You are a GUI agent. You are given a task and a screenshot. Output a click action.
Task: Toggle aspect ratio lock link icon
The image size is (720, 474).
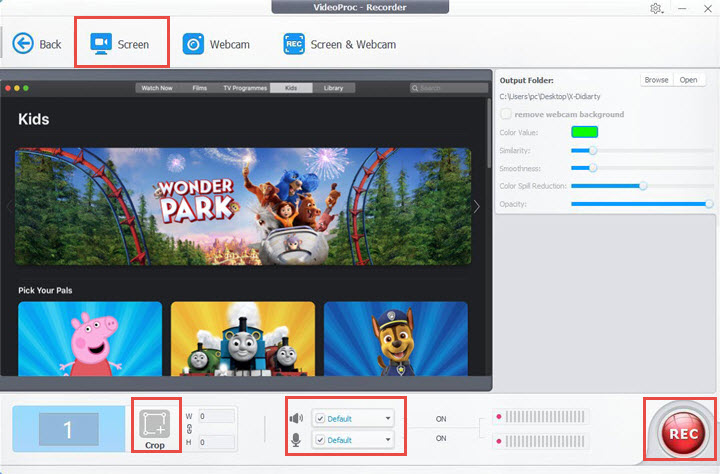pos(189,429)
